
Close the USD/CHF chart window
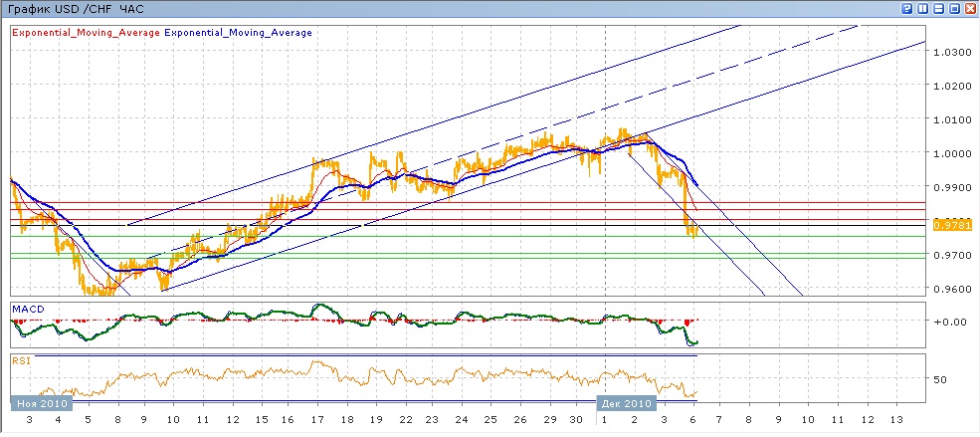pyautogui.click(x=970, y=8)
